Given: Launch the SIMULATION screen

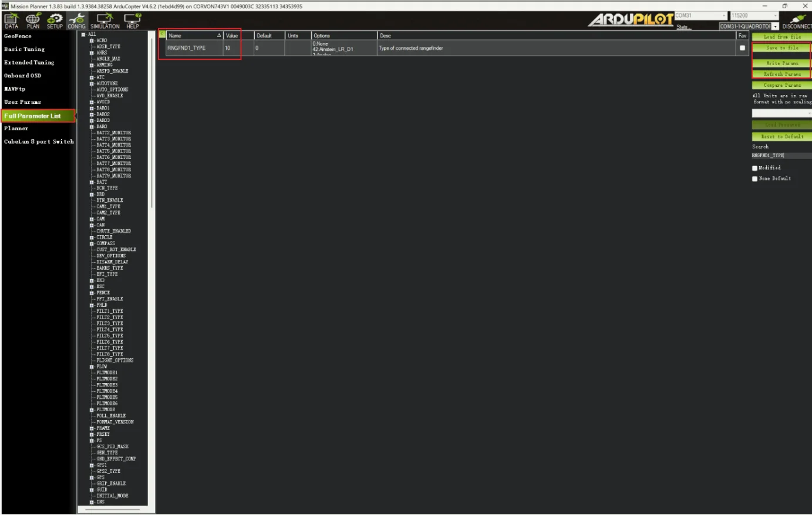Looking at the screenshot, I should [105, 21].
